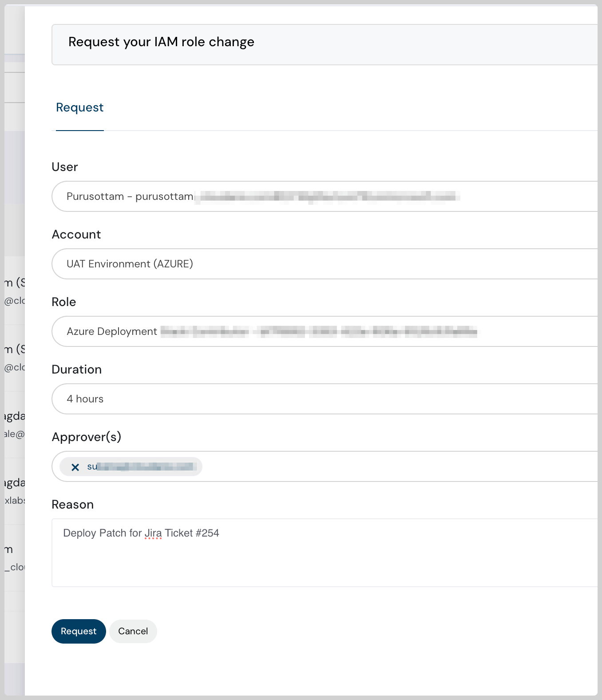The width and height of the screenshot is (602, 700).
Task: Switch to the Request tab
Action: point(80,107)
